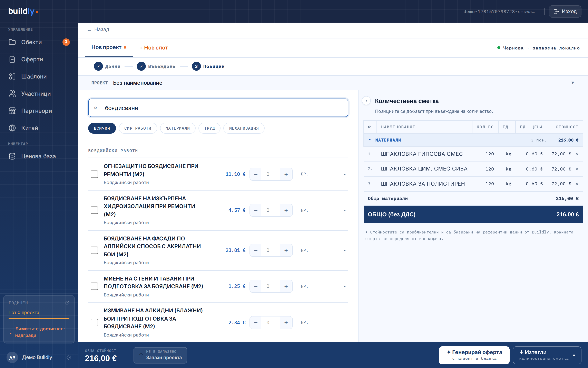Click 120 quantity of ШПАКЛОВКА ГИПСОВА СМЕС

click(490, 154)
